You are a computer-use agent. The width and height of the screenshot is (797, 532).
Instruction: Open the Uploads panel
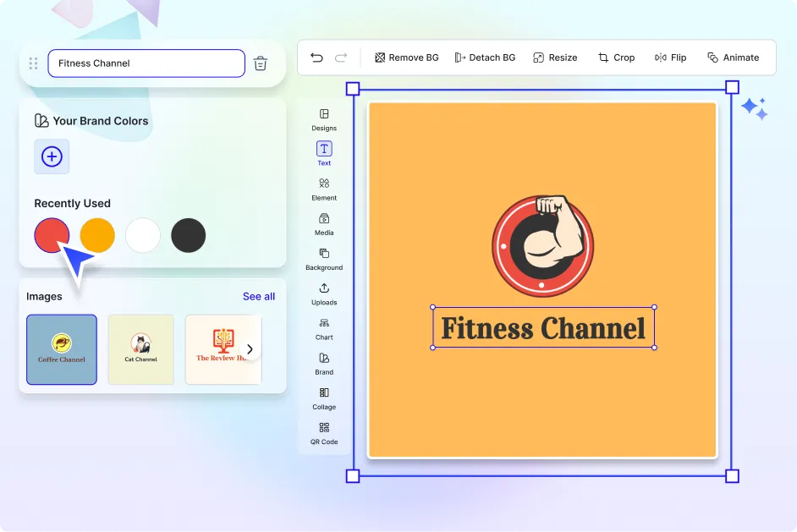point(324,293)
